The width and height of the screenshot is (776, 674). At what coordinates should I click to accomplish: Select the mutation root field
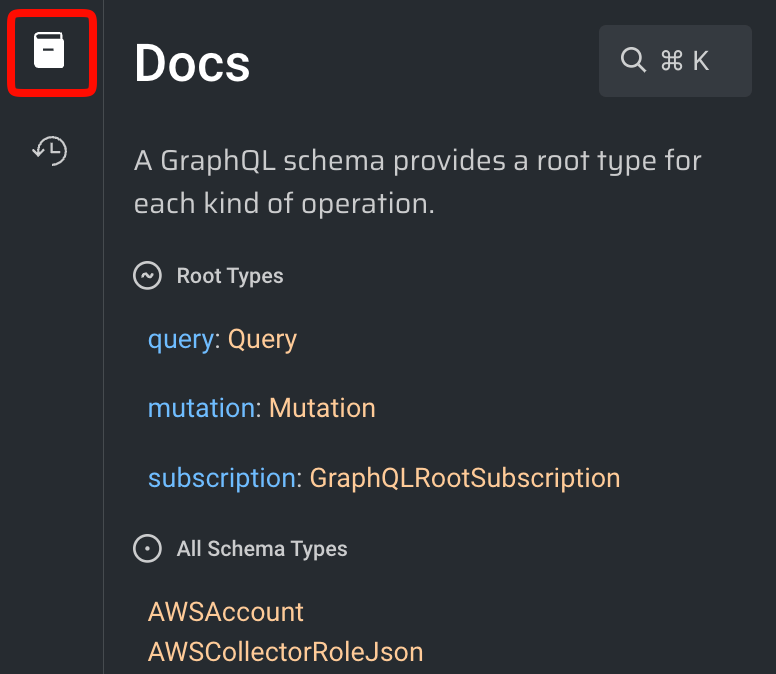click(201, 409)
